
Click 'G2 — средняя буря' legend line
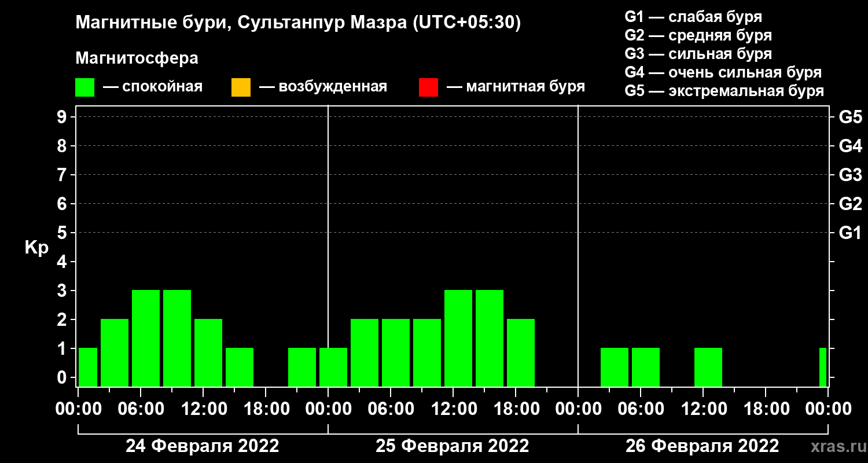tap(698, 35)
